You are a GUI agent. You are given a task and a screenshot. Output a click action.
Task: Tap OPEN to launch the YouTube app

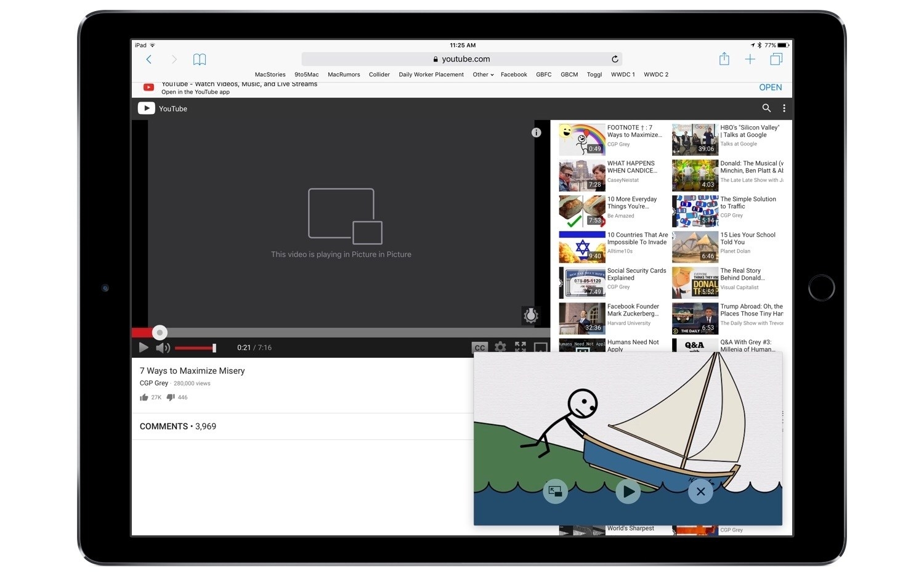point(770,87)
